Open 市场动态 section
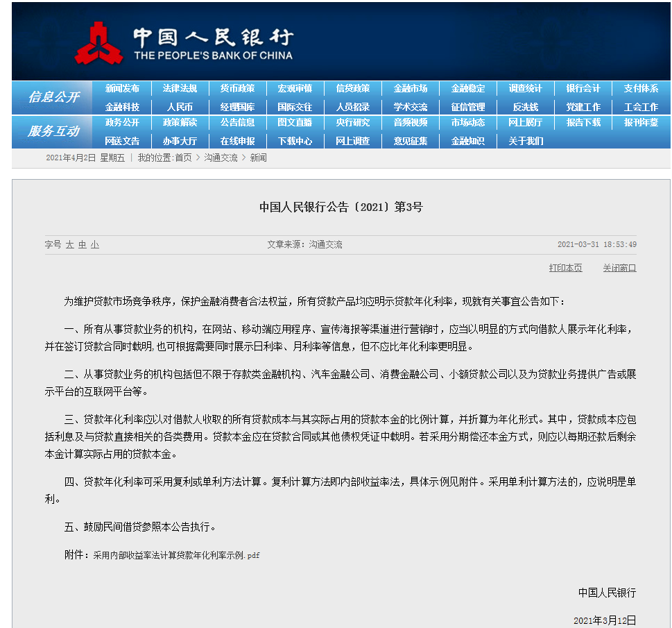 [468, 122]
